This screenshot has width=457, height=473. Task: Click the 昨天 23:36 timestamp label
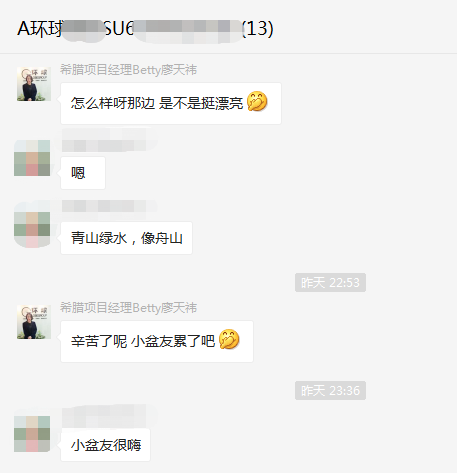pyautogui.click(x=330, y=391)
